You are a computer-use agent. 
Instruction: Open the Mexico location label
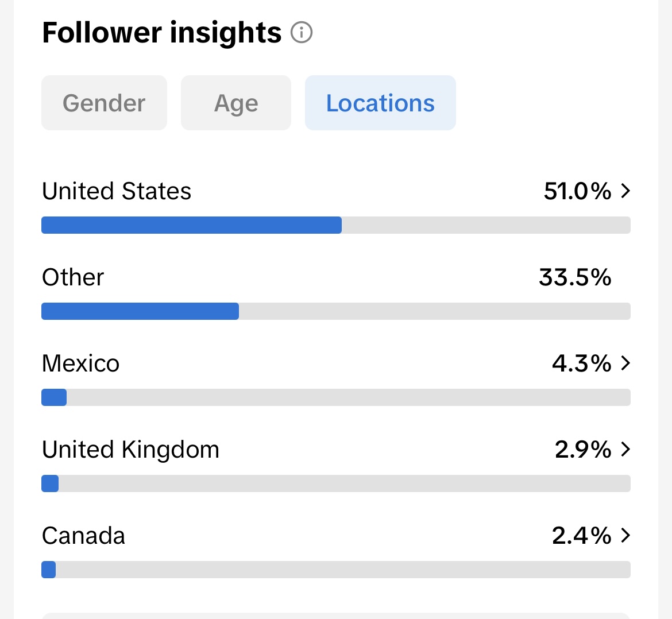[x=81, y=363]
